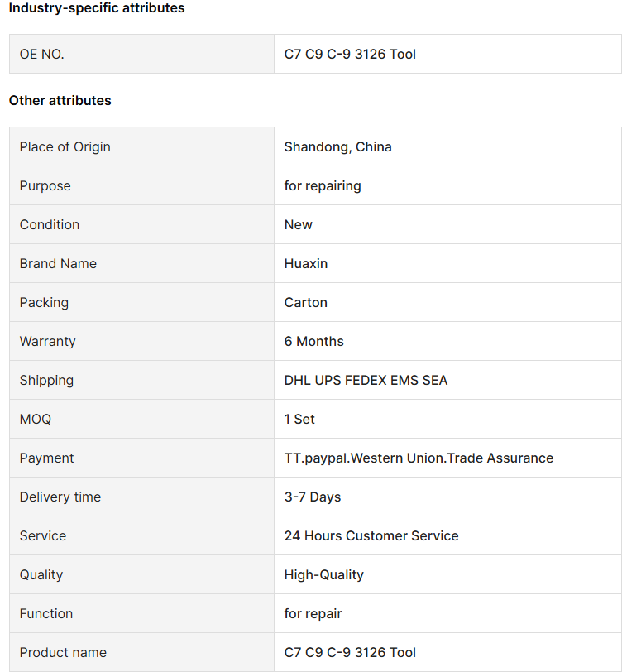Image resolution: width=622 pixels, height=672 pixels.
Task: Click the Shandong, China value
Action: pos(338,147)
